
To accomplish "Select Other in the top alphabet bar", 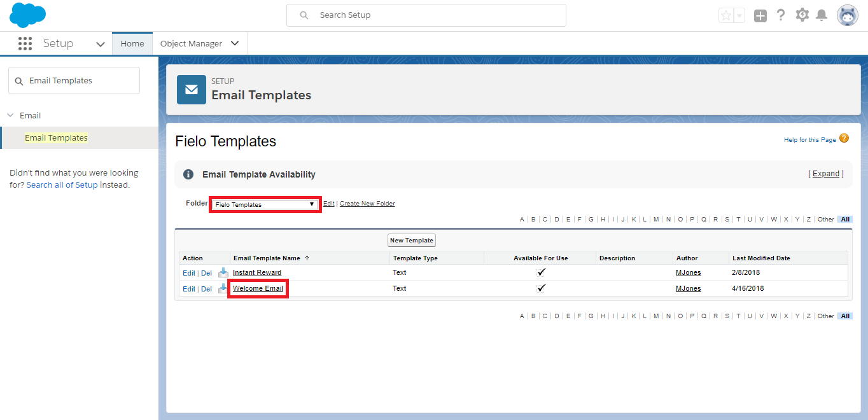I will pos(825,220).
